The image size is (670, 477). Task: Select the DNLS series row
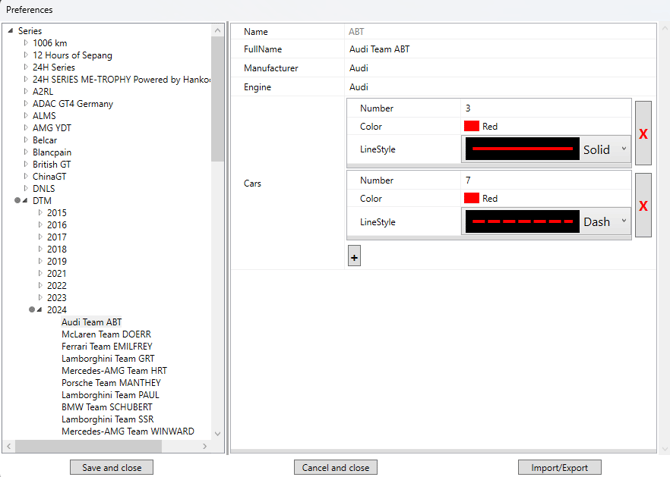tap(44, 188)
